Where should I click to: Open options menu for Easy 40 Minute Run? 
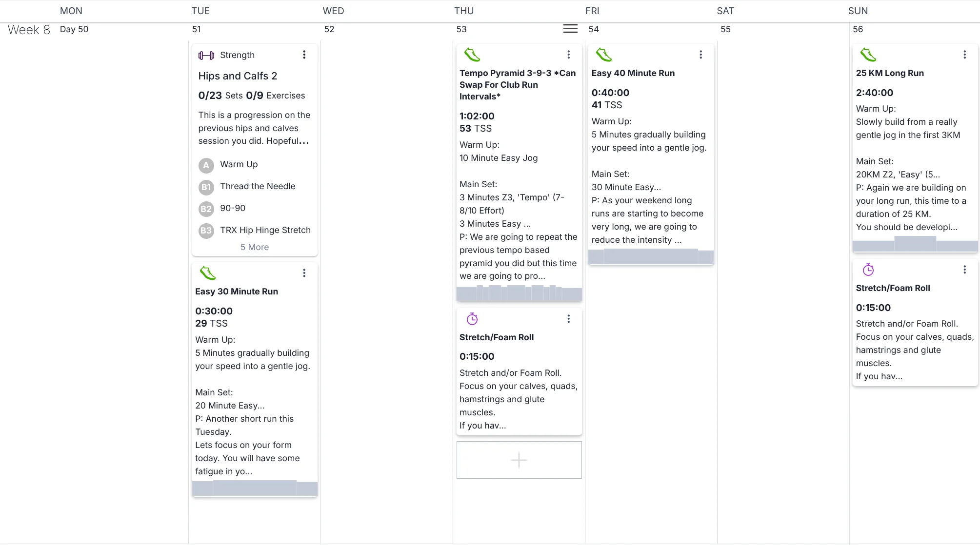[700, 55]
